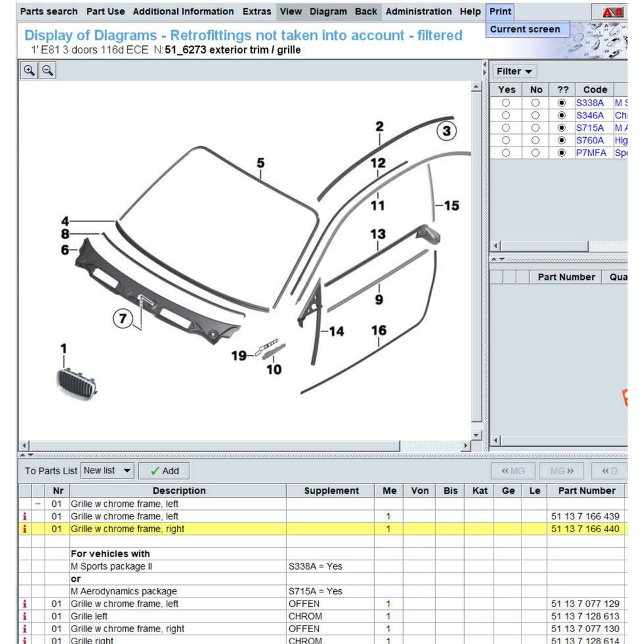Click info icon for part 51 13 7 166 439
This screenshot has height=644, width=644.
pyautogui.click(x=25, y=516)
